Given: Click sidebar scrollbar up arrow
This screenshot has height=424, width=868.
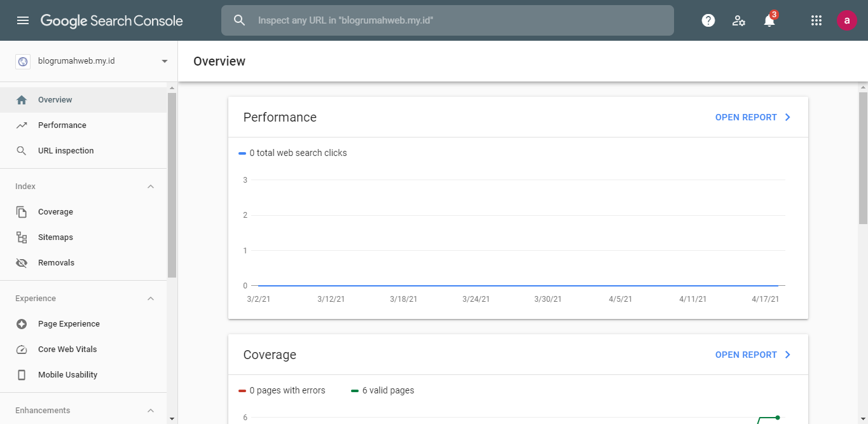Looking at the screenshot, I should [172, 87].
